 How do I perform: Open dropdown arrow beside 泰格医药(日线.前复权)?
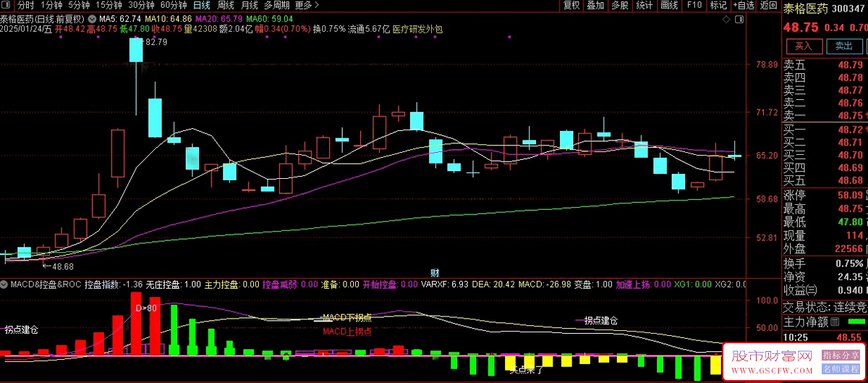pyautogui.click(x=90, y=17)
